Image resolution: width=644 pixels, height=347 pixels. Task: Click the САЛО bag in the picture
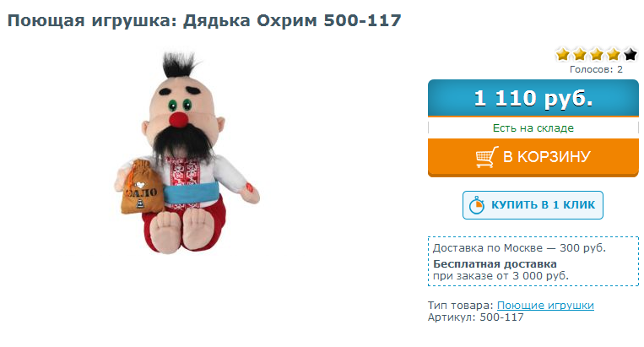[141, 187]
